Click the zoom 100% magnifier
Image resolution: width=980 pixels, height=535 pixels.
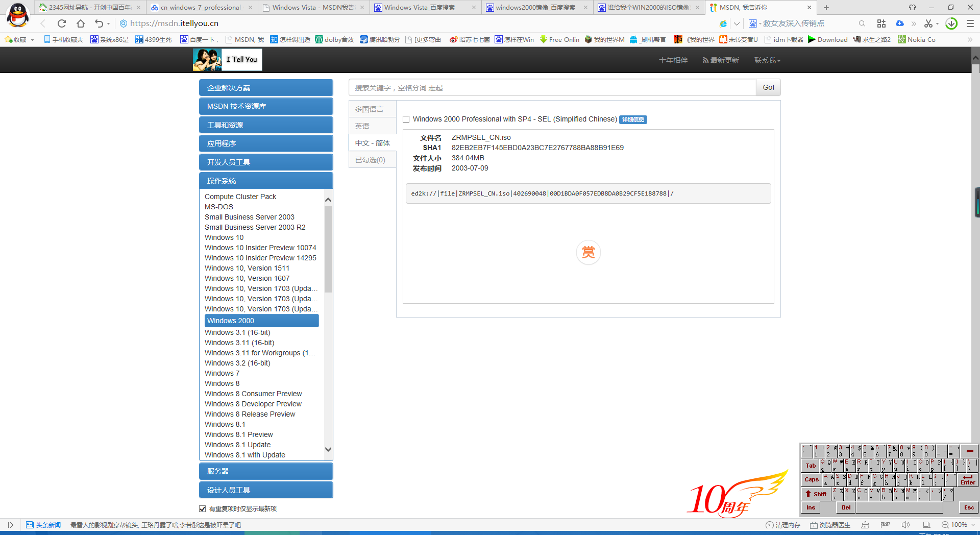(x=945, y=525)
